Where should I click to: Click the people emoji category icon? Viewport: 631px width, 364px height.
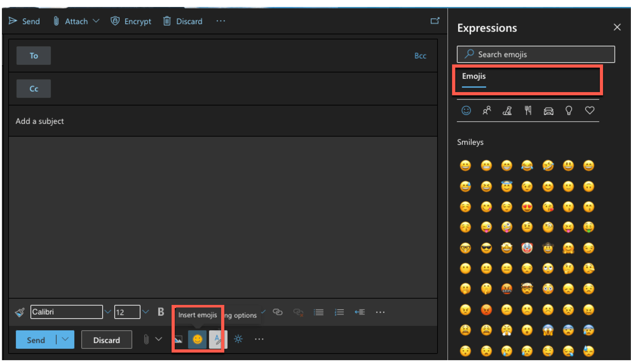[x=486, y=111]
